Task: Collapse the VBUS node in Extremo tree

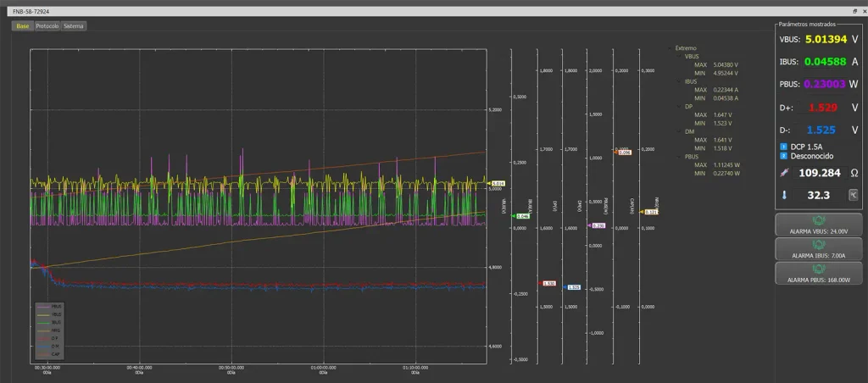Action: click(679, 57)
